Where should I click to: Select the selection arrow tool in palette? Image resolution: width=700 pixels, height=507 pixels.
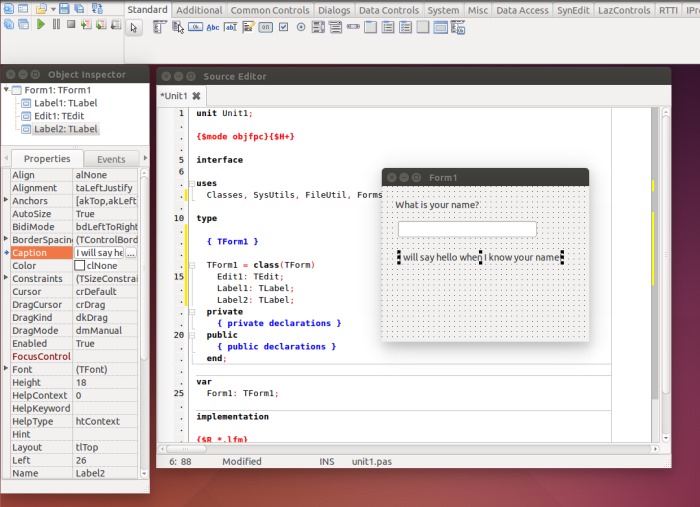point(135,27)
